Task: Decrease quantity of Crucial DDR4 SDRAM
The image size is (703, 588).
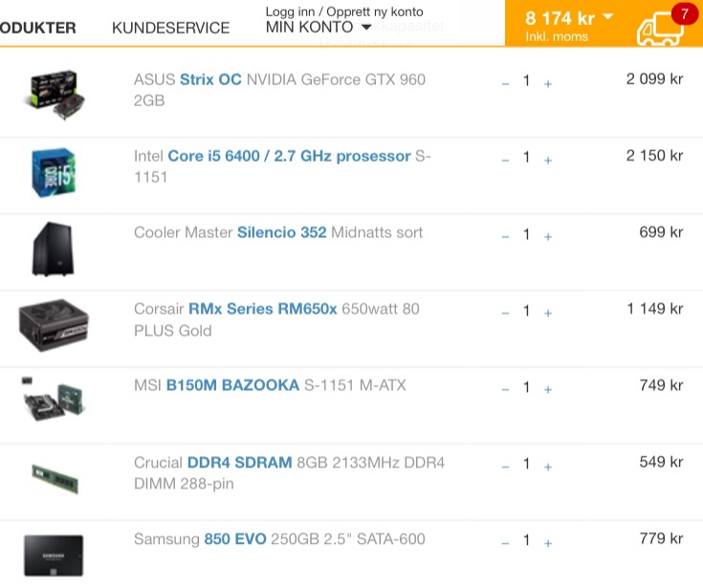Action: pyautogui.click(x=505, y=467)
